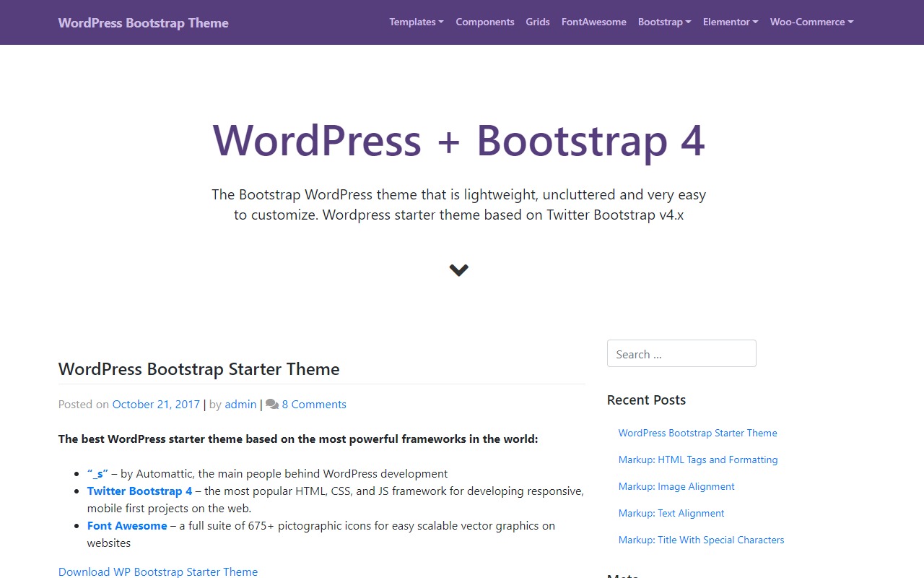The width and height of the screenshot is (924, 578).
Task: Click the WordPress Bootstrap Theme site title
Action: coord(143,22)
